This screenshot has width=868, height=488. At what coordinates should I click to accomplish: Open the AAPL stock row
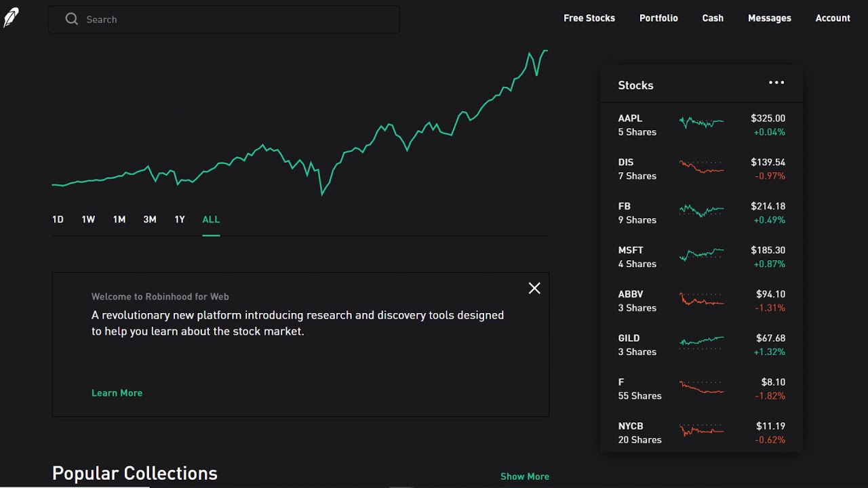(x=702, y=125)
